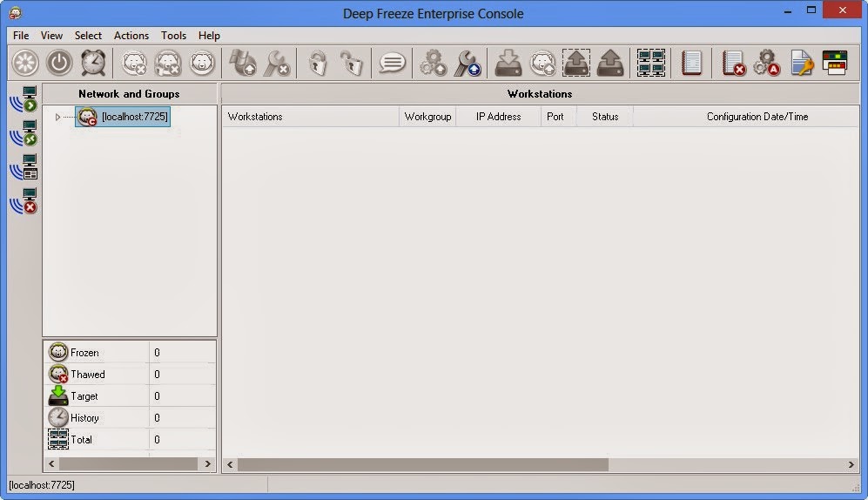This screenshot has height=500, width=868.
Task: Click sidebar network icon with table badge
Action: coord(24,166)
